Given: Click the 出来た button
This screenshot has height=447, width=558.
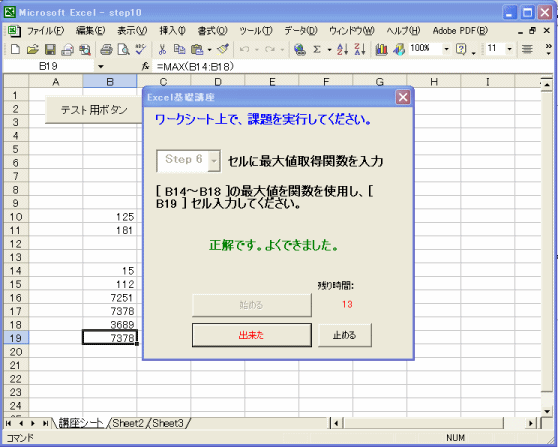Looking at the screenshot, I should 252,335.
